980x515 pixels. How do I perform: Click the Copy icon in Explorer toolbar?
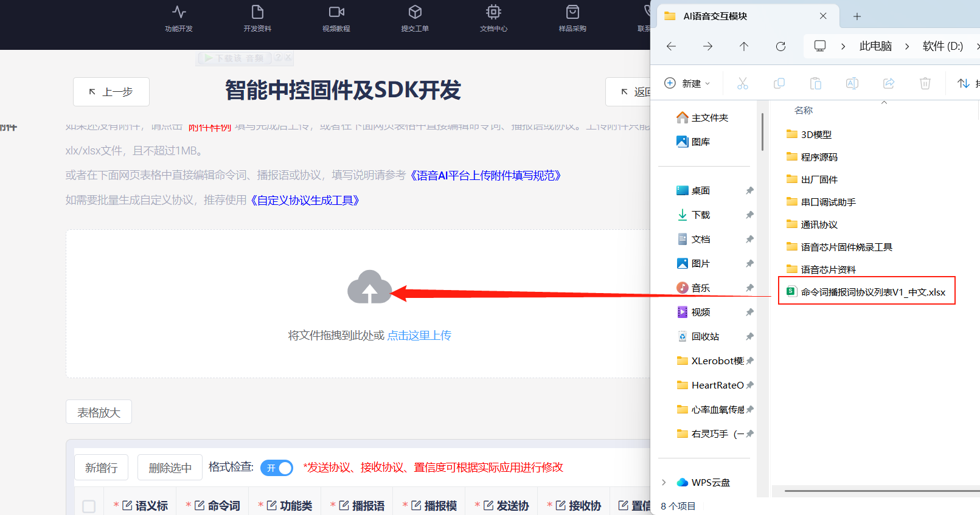coord(779,83)
